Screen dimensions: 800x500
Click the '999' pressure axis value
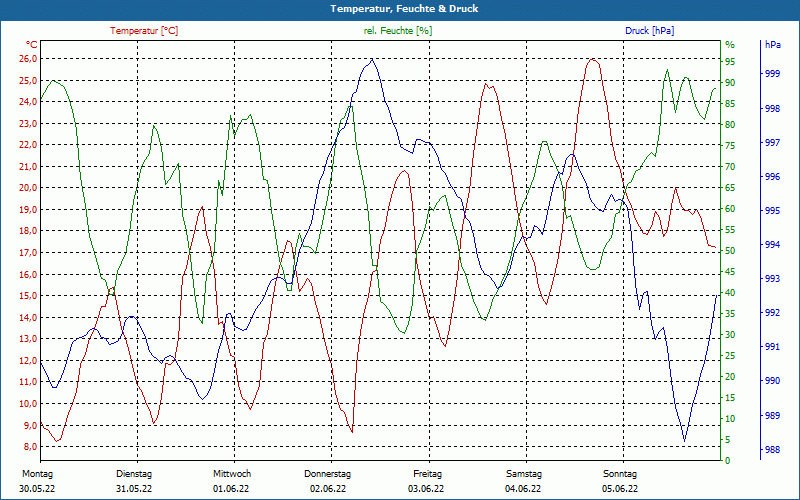(x=772, y=73)
